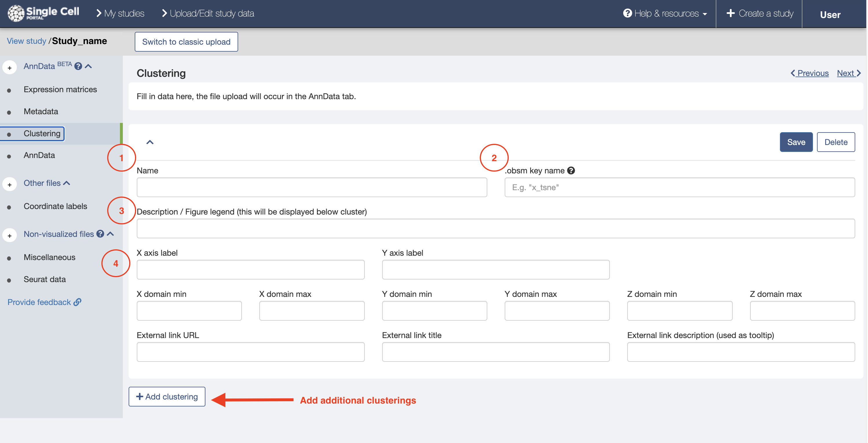Select the Metadata menu item
The height and width of the screenshot is (443, 868).
tap(40, 111)
